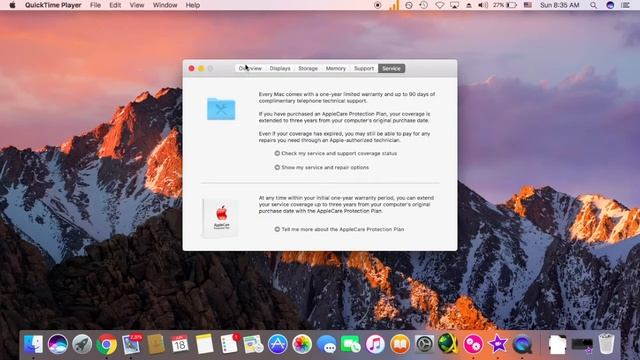The width and height of the screenshot is (640, 360).
Task: Open QuickTime Player icon in dock
Action: click(522, 344)
